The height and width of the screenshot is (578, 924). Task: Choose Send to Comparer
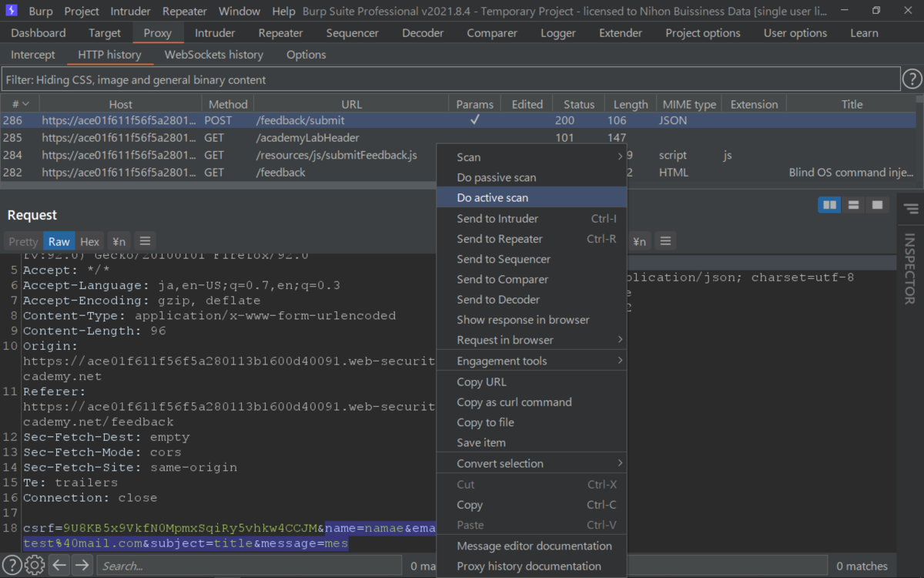click(531, 279)
